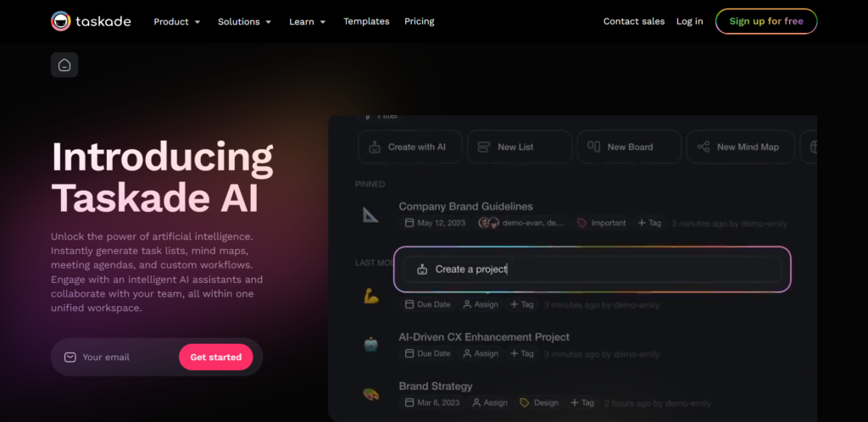Screen dimensions: 868x422
Task: Go to the Pricing page
Action: 420,21
